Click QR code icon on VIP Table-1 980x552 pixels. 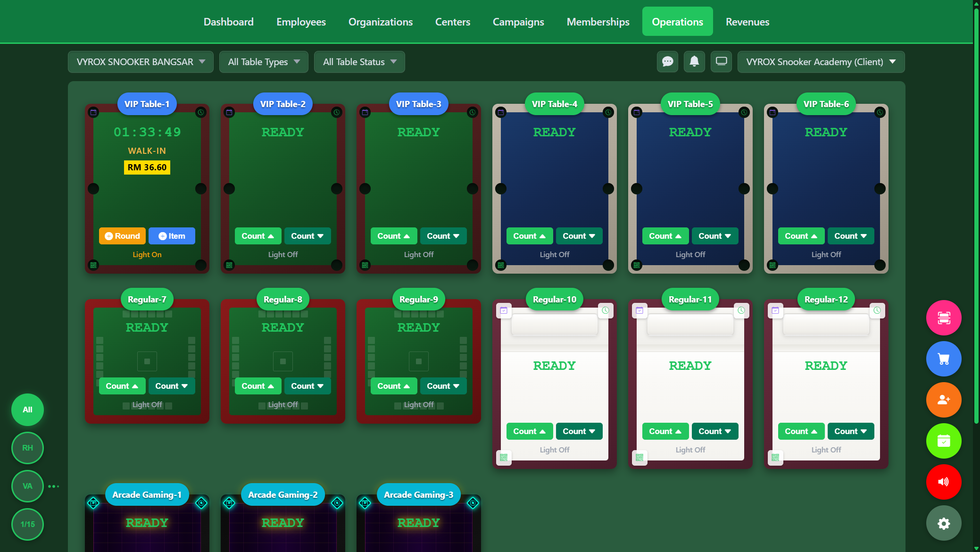[x=93, y=265]
